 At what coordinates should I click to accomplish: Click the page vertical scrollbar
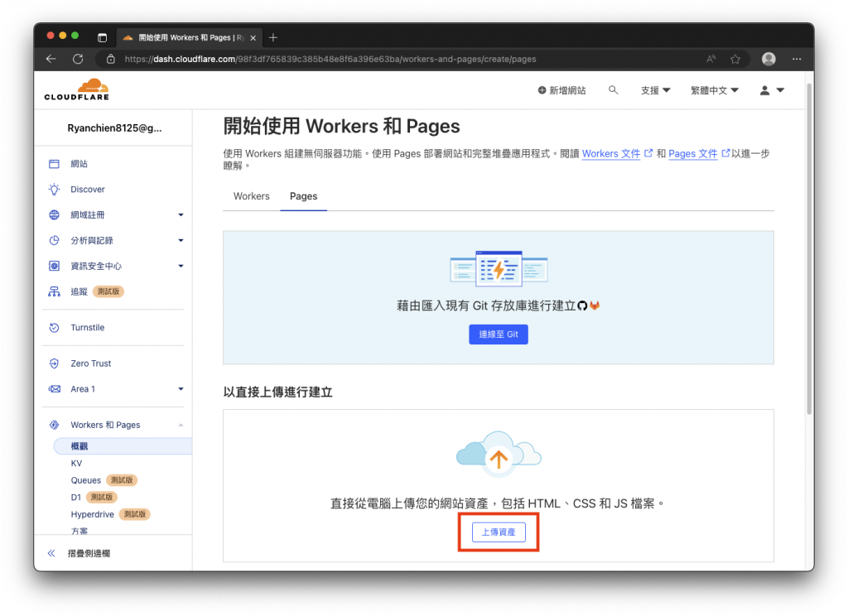click(x=810, y=248)
